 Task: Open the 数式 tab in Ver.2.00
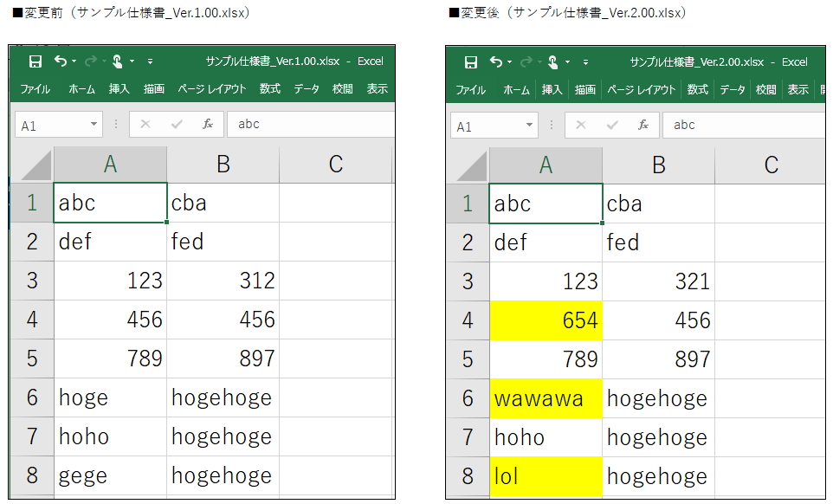point(698,90)
